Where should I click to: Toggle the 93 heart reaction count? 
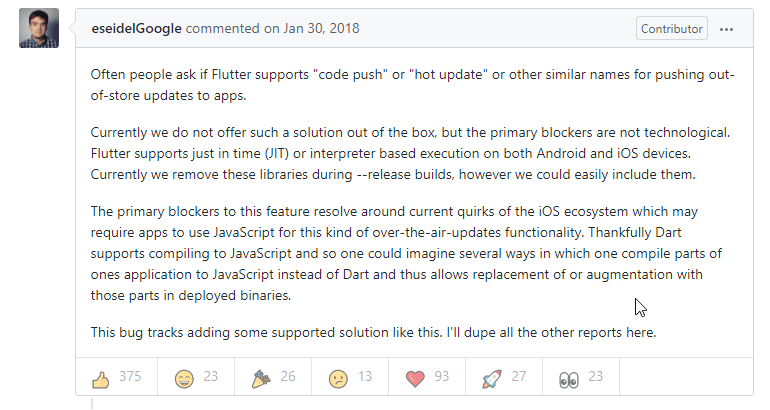pos(442,378)
